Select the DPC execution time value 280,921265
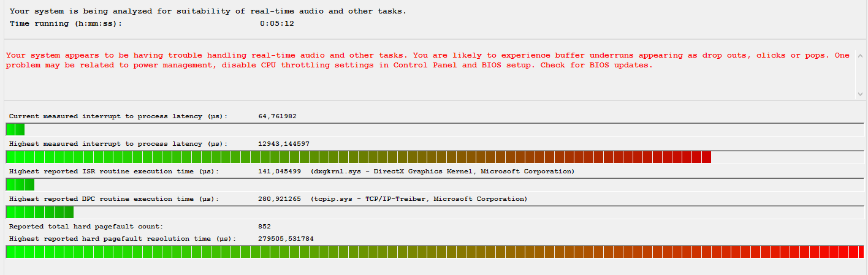 280,199
